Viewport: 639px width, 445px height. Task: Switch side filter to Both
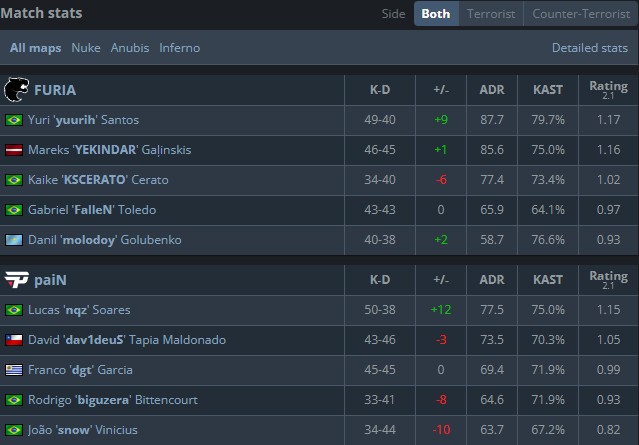(x=435, y=14)
